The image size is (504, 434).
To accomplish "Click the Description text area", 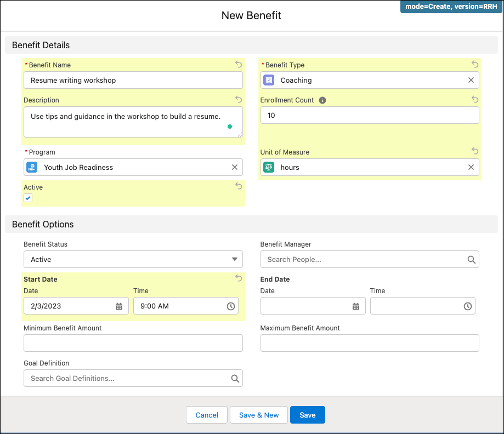I will (x=126, y=122).
